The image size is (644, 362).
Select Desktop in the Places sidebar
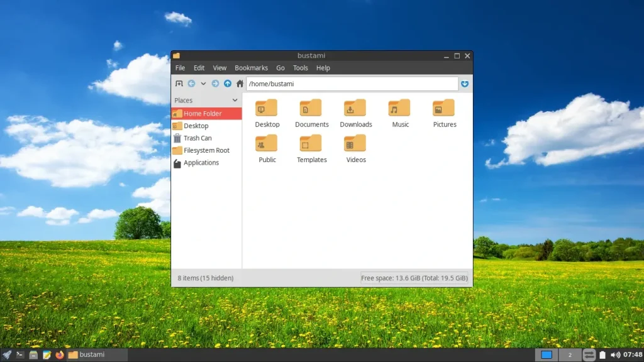[x=206, y=126]
